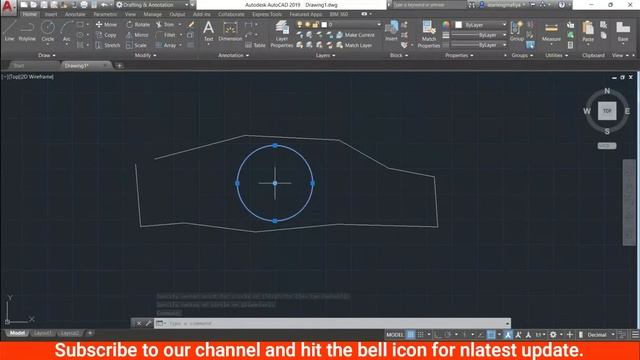Viewport: 640px width, 360px height.
Task: Open the ByLayer linetype dropdown, bottom Properties row
Action: (479, 45)
